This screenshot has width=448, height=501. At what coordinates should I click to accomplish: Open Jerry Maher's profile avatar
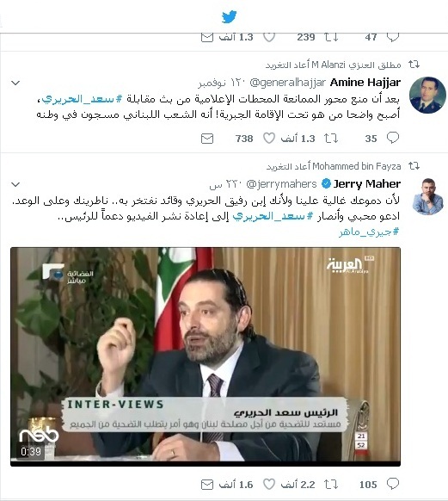tap(427, 196)
